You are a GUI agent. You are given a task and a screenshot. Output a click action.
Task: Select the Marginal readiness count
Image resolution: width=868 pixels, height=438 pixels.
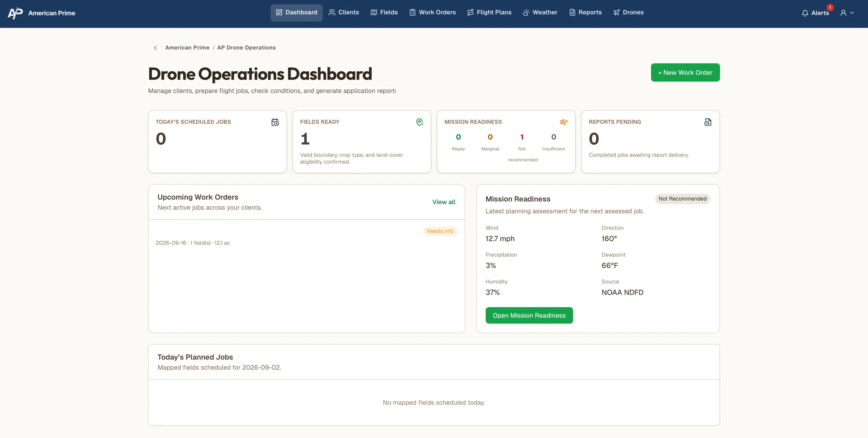point(490,137)
